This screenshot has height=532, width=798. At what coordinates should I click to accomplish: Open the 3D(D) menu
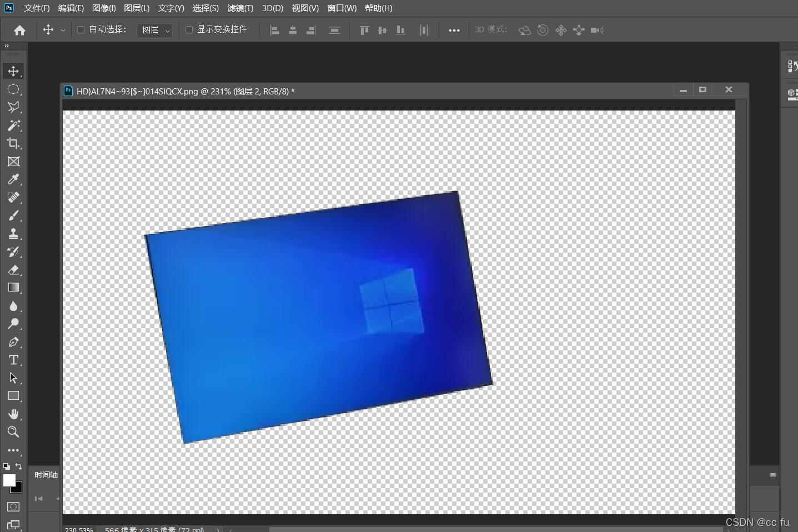click(x=273, y=8)
